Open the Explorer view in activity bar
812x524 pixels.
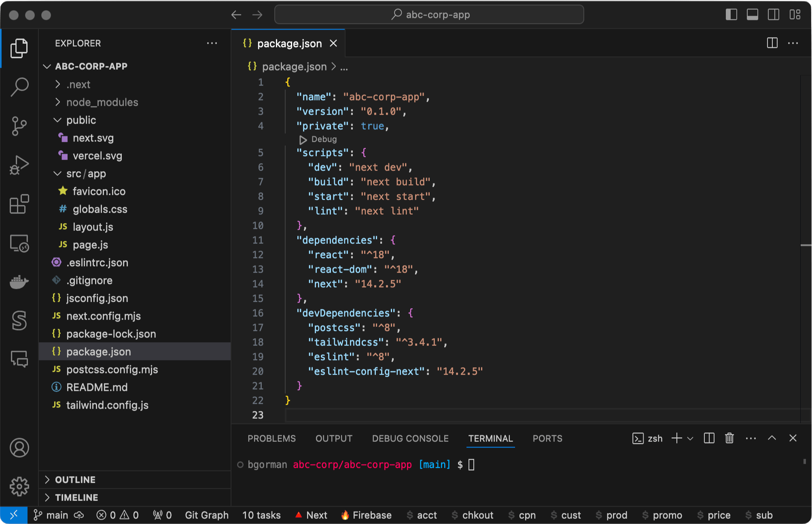click(x=19, y=48)
